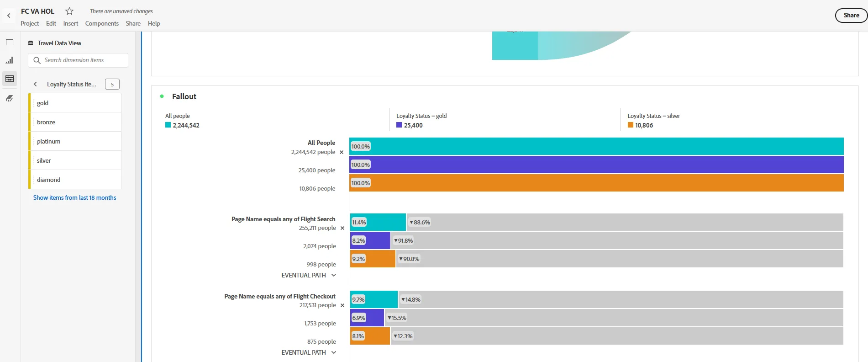The width and height of the screenshot is (868, 362).
Task: Go back using the top-left chevron
Action: coord(9,16)
